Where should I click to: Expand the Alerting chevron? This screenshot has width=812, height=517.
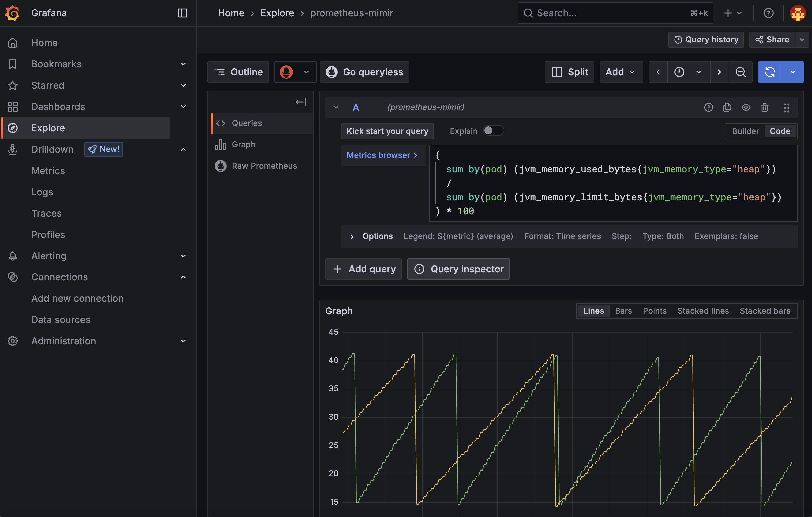[x=183, y=256]
